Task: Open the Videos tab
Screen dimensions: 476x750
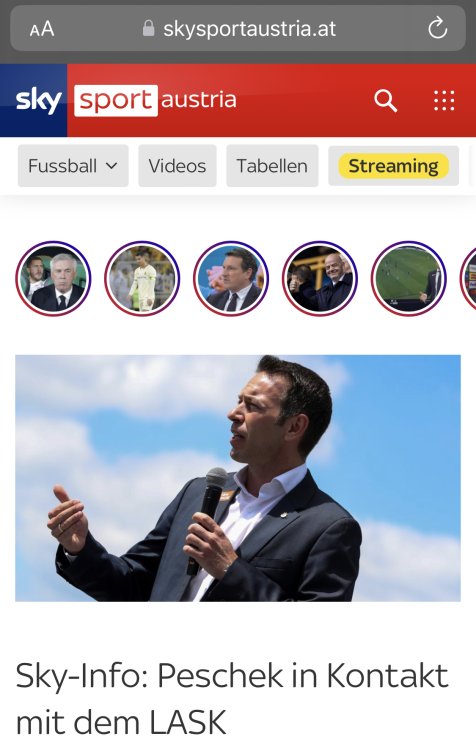Action: click(177, 166)
